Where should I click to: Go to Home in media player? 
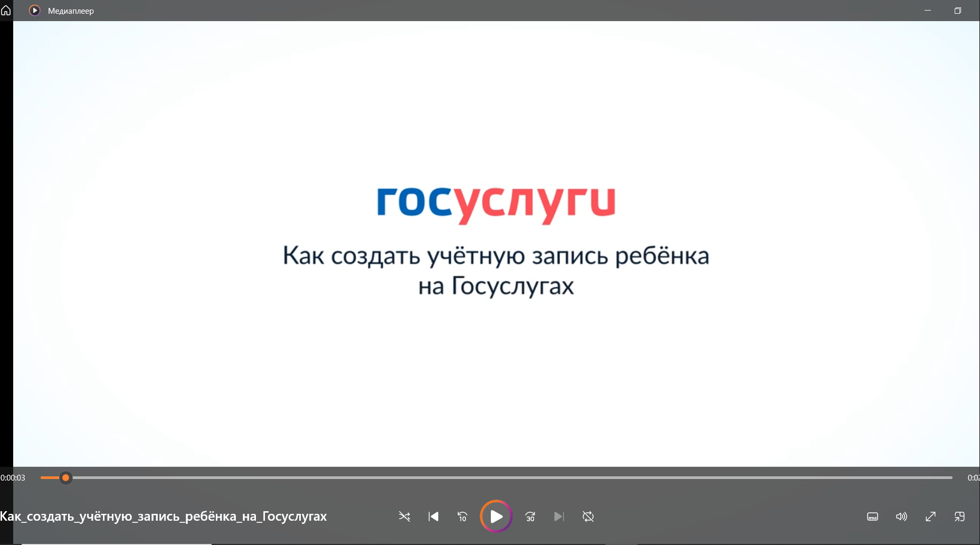pos(6,11)
